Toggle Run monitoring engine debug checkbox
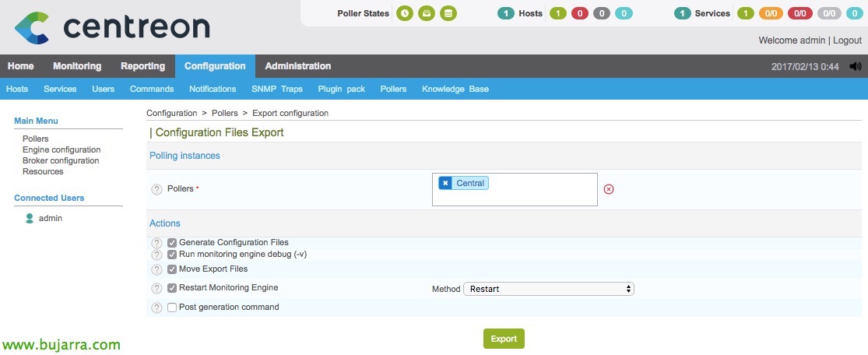 click(x=173, y=255)
